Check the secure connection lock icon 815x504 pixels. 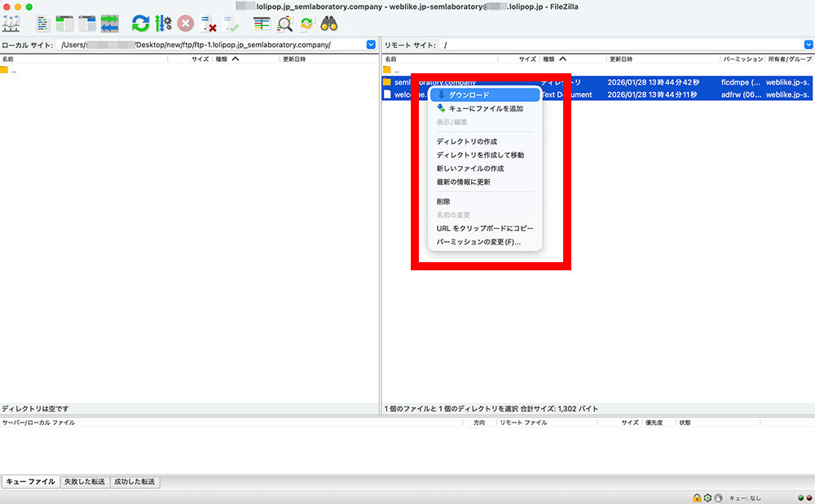tap(695, 497)
